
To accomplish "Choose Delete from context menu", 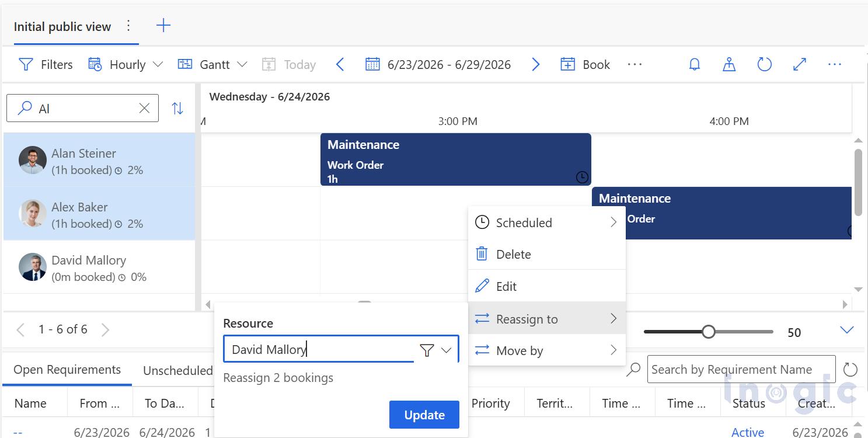I will click(547, 254).
